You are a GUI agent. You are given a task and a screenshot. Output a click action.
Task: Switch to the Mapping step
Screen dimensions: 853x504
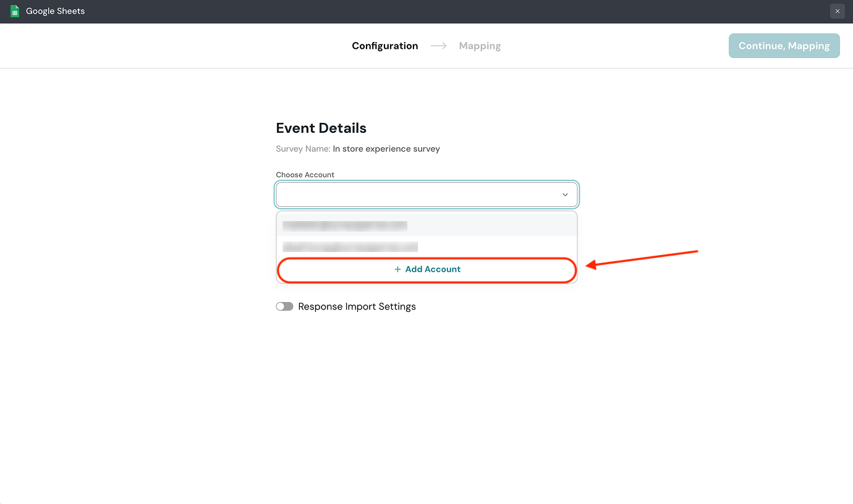click(x=480, y=46)
